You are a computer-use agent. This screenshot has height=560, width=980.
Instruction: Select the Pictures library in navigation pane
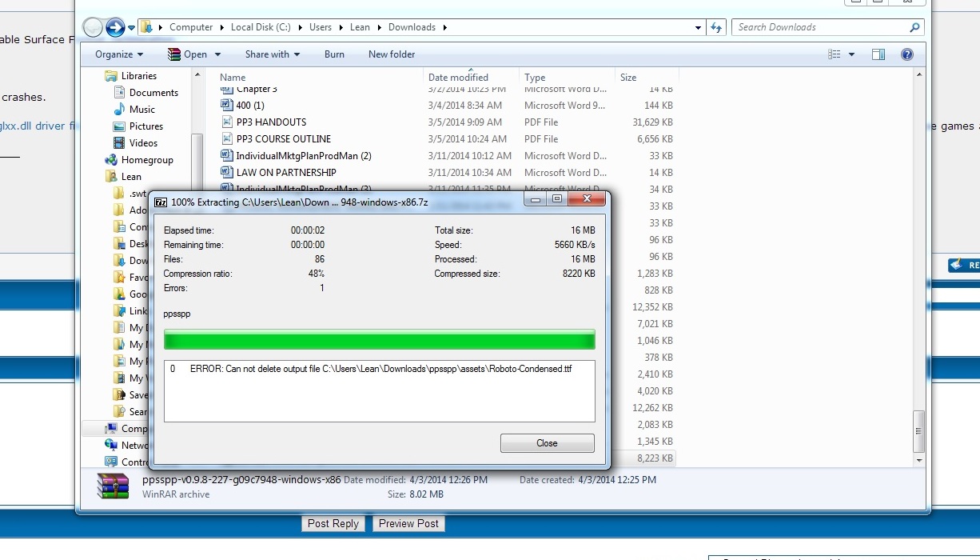[x=145, y=126]
